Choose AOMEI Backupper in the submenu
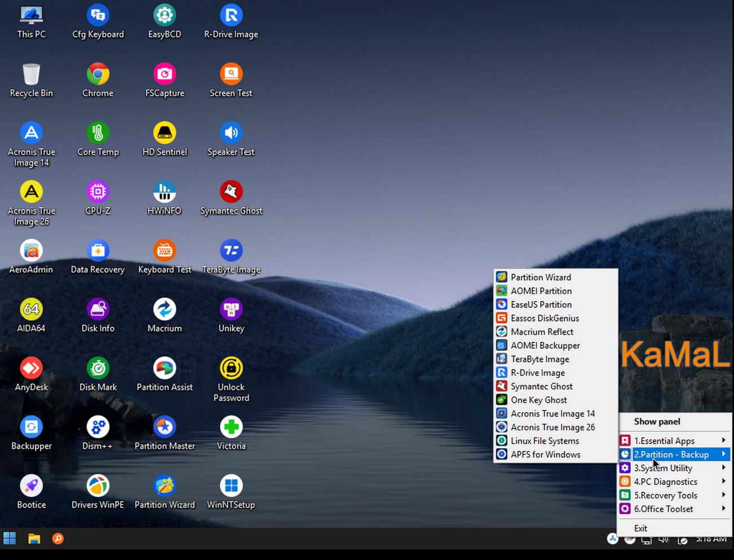This screenshot has width=734, height=560. pyautogui.click(x=556, y=345)
